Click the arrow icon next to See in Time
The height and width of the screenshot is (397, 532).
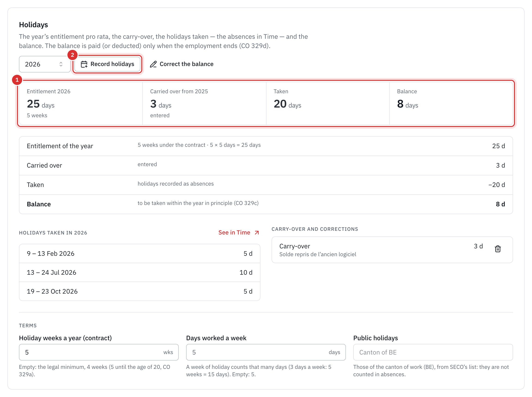point(257,233)
